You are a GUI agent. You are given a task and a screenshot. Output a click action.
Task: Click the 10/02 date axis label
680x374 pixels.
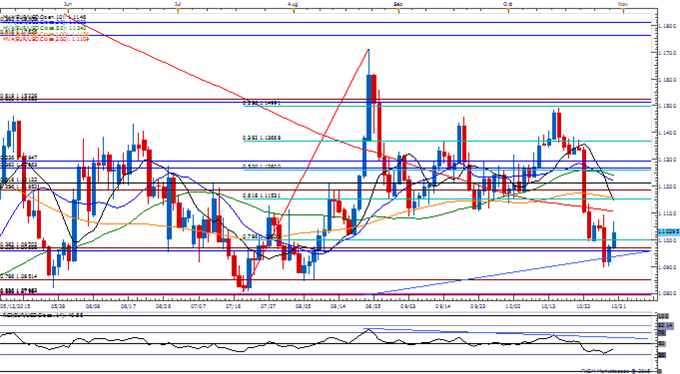point(513,305)
